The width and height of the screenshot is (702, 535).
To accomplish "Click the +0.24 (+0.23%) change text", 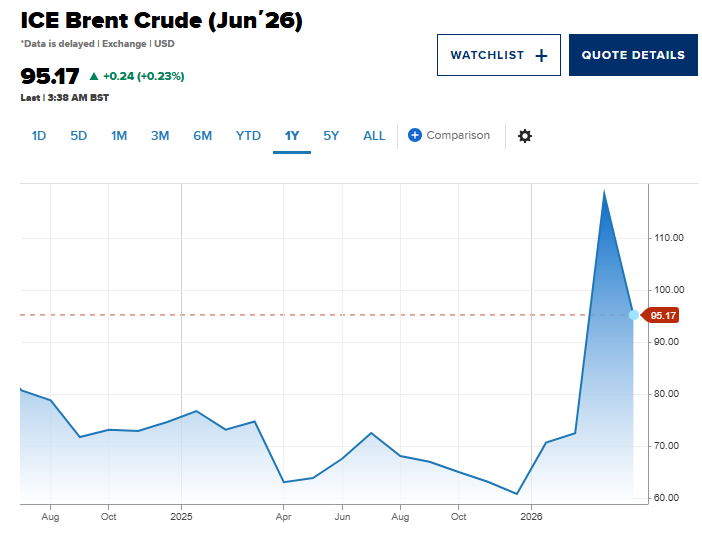I will (x=144, y=76).
